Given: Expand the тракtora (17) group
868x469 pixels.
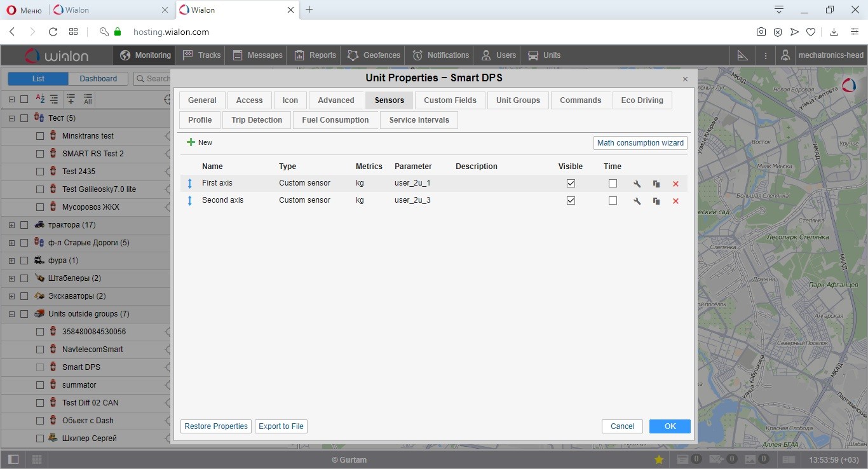Looking at the screenshot, I should pos(11,225).
